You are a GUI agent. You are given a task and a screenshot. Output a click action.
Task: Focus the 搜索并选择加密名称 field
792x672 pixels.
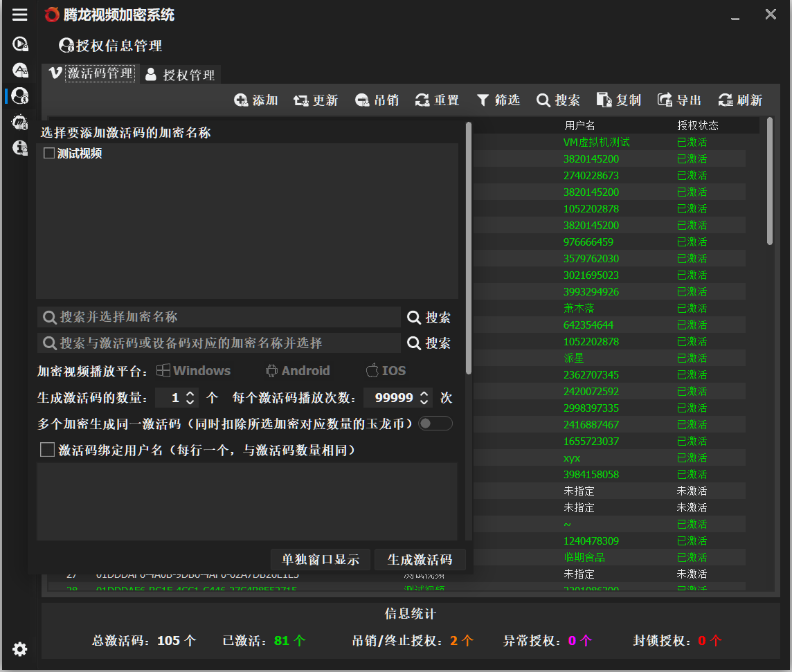coord(219,317)
